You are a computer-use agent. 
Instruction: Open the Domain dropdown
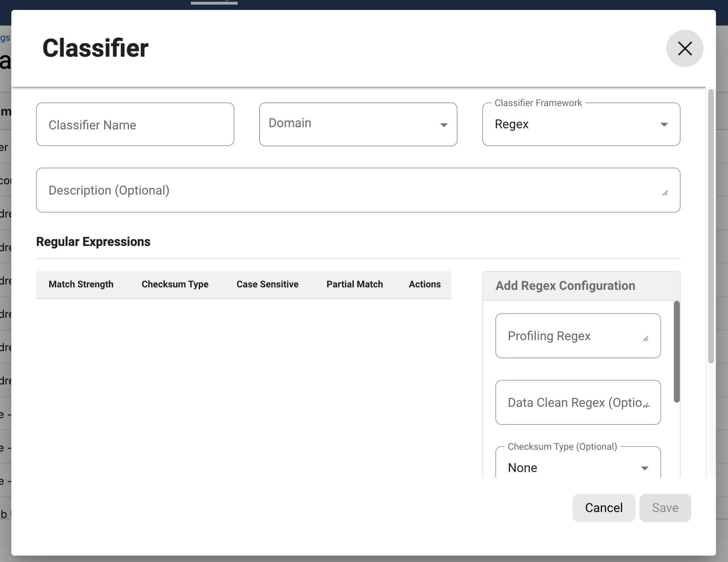point(354,124)
